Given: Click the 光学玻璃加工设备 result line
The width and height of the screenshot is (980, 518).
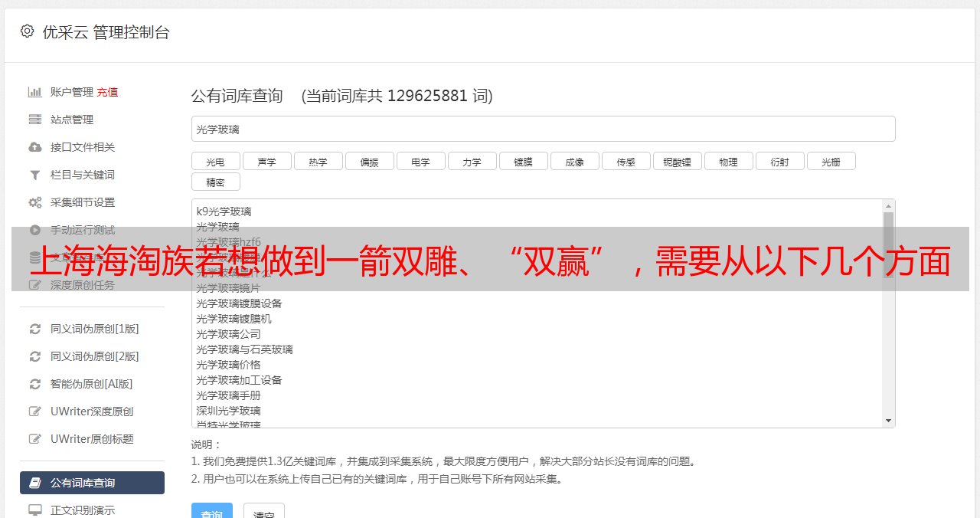Looking at the screenshot, I should pyautogui.click(x=239, y=380).
